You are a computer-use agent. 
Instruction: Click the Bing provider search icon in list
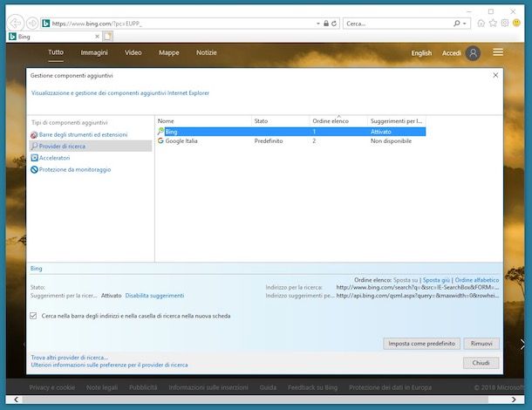(x=160, y=132)
